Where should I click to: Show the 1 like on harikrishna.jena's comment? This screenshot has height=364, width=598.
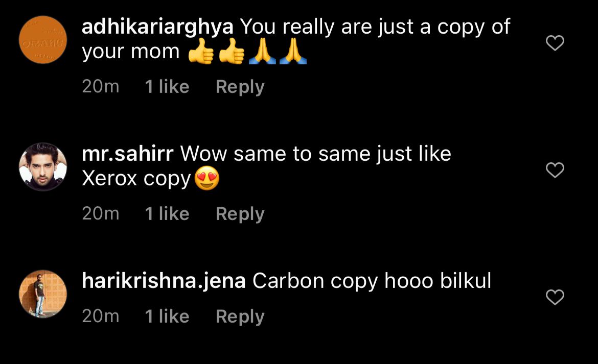coord(167,317)
